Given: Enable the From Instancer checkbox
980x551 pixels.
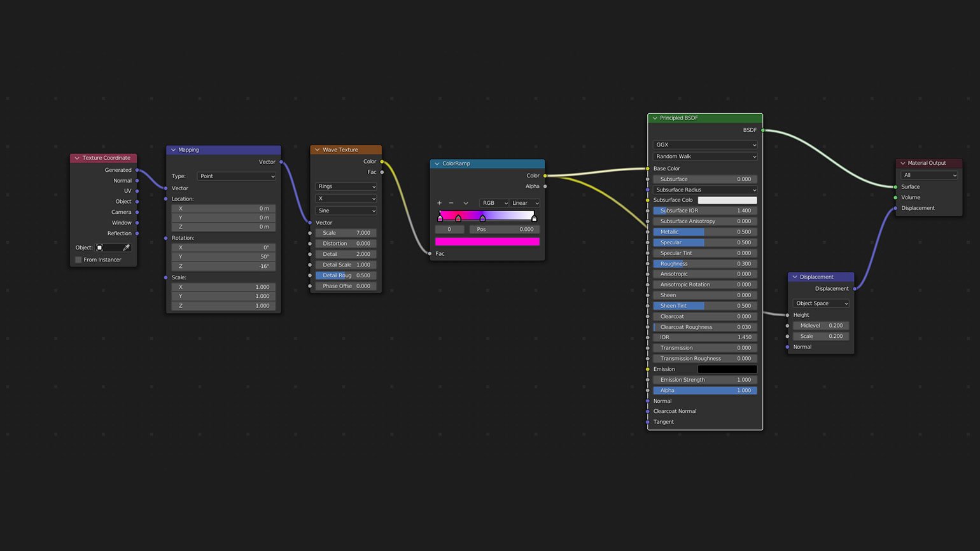Looking at the screenshot, I should coord(78,260).
